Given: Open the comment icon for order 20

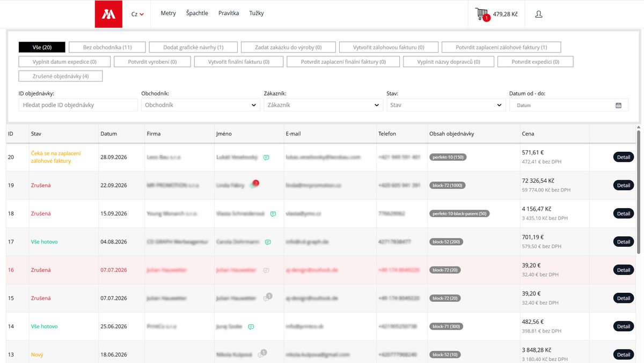Looking at the screenshot, I should tap(266, 158).
